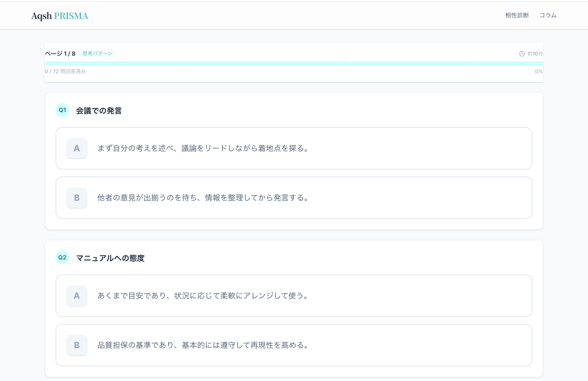588x381 pixels.
Task: Click the Q1 circular badge
Action: (62, 110)
